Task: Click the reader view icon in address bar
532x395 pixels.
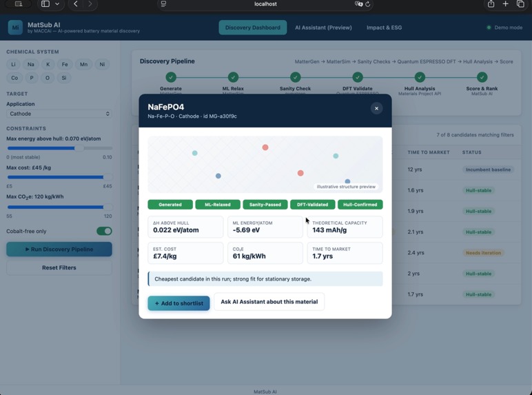Action: tap(163, 3)
